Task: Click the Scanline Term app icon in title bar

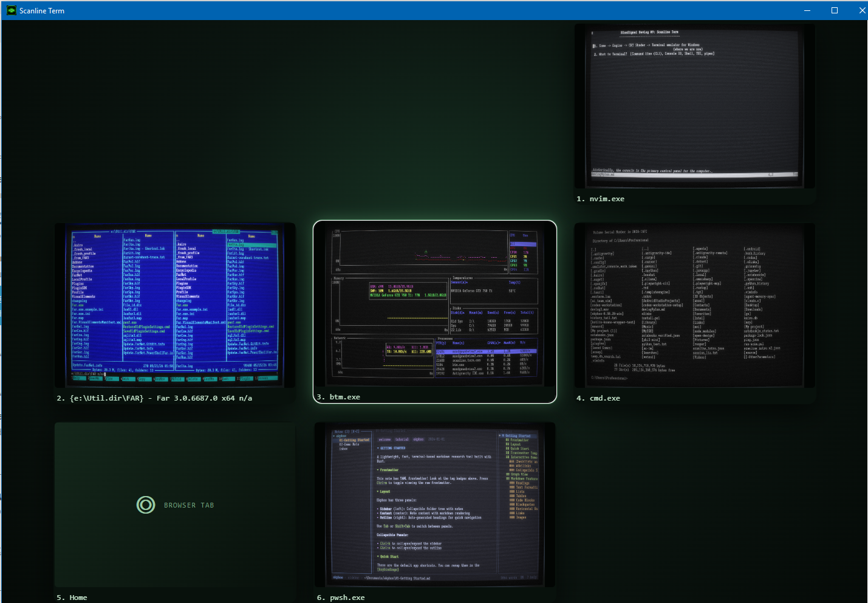Action: (x=12, y=10)
